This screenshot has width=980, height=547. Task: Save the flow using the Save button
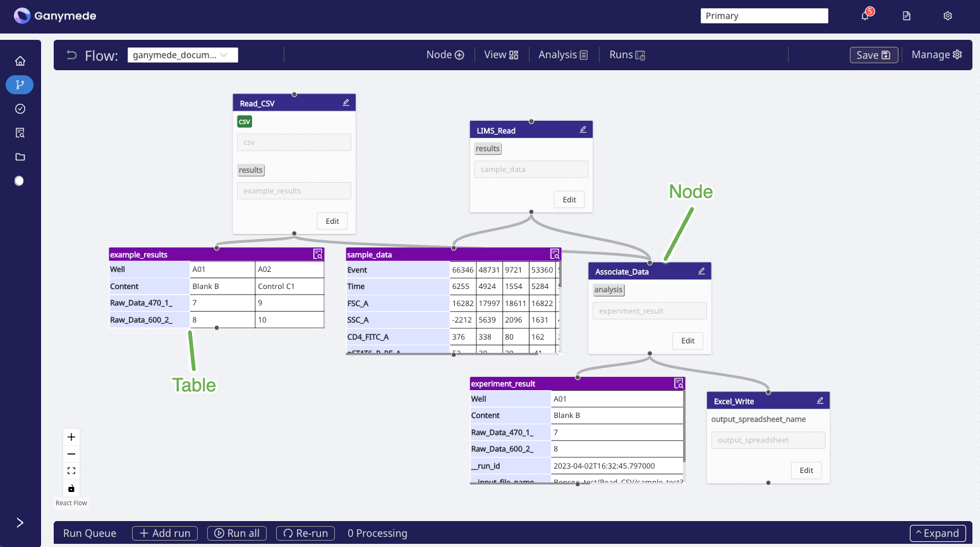tap(873, 55)
